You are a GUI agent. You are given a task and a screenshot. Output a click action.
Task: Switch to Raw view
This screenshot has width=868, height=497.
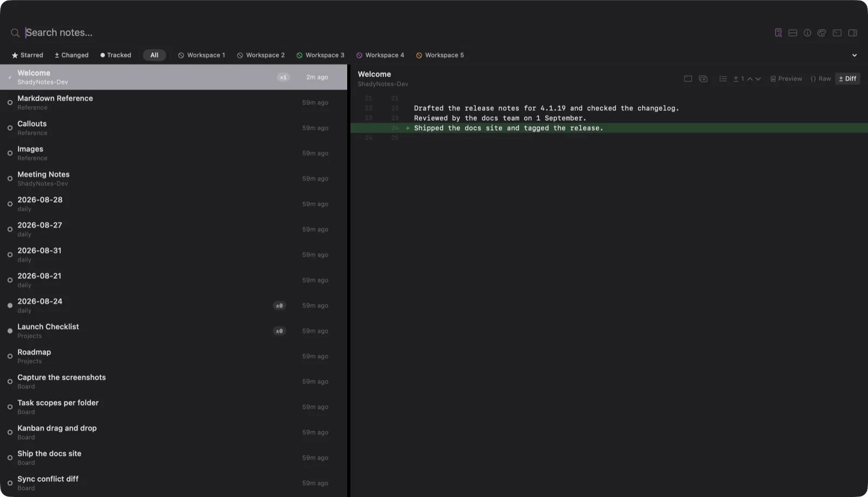[x=820, y=79]
